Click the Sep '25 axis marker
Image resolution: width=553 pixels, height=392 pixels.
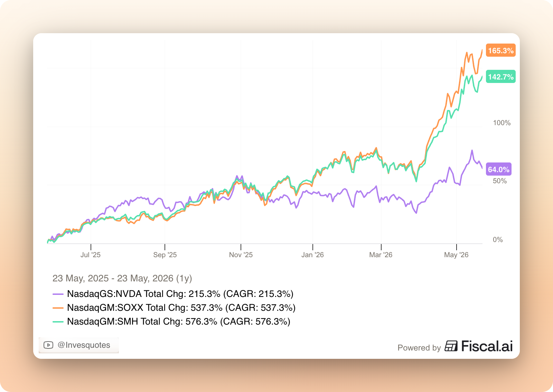tap(165, 255)
